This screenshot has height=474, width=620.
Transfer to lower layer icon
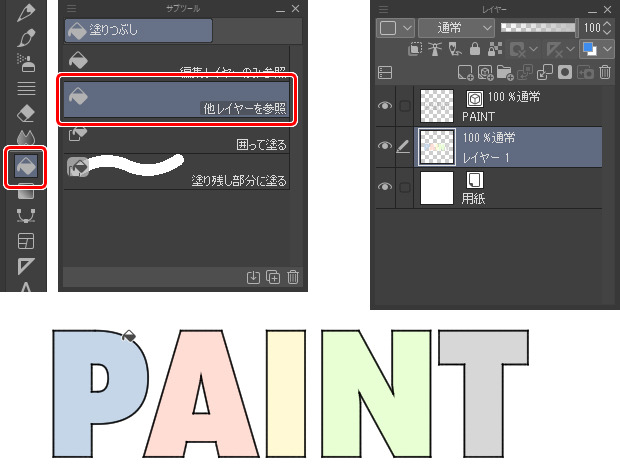525,73
